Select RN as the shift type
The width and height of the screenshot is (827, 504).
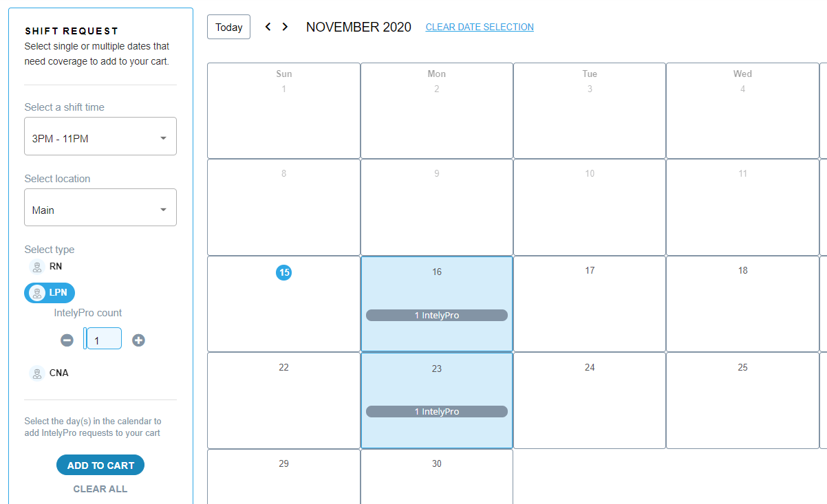[56, 266]
